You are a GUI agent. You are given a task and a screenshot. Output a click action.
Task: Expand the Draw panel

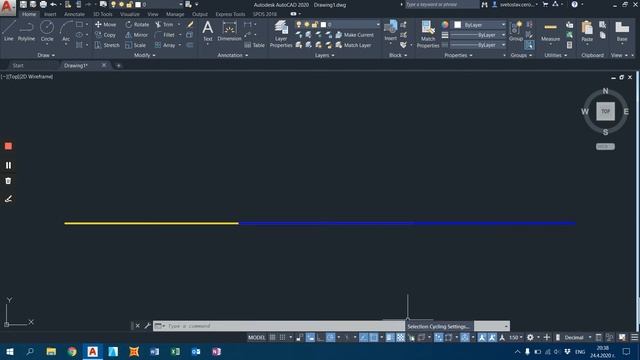[x=46, y=55]
